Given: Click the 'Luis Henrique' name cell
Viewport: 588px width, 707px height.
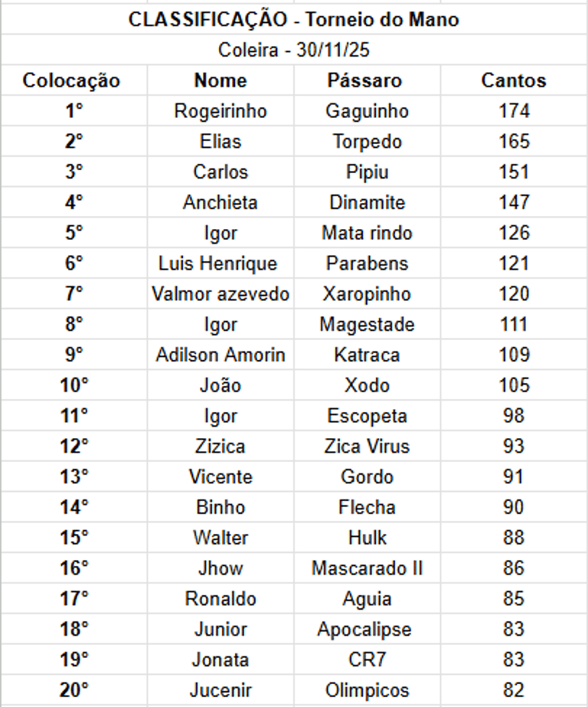Looking at the screenshot, I should (x=218, y=263).
